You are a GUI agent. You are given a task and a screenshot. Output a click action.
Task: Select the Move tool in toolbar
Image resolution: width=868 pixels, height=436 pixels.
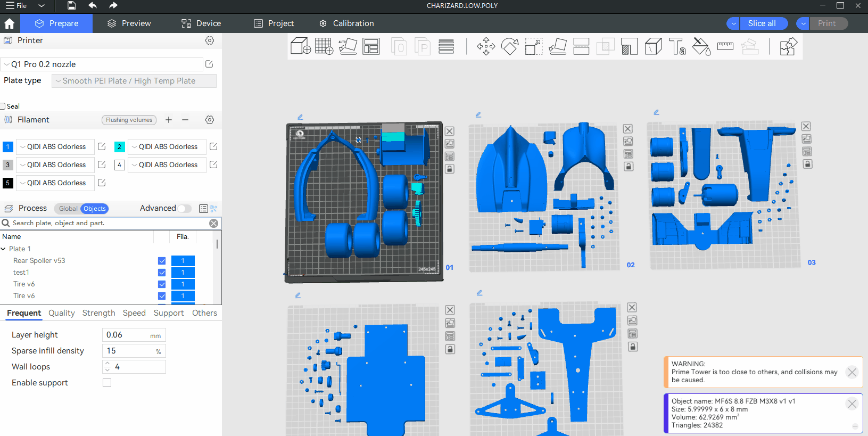[x=486, y=46]
